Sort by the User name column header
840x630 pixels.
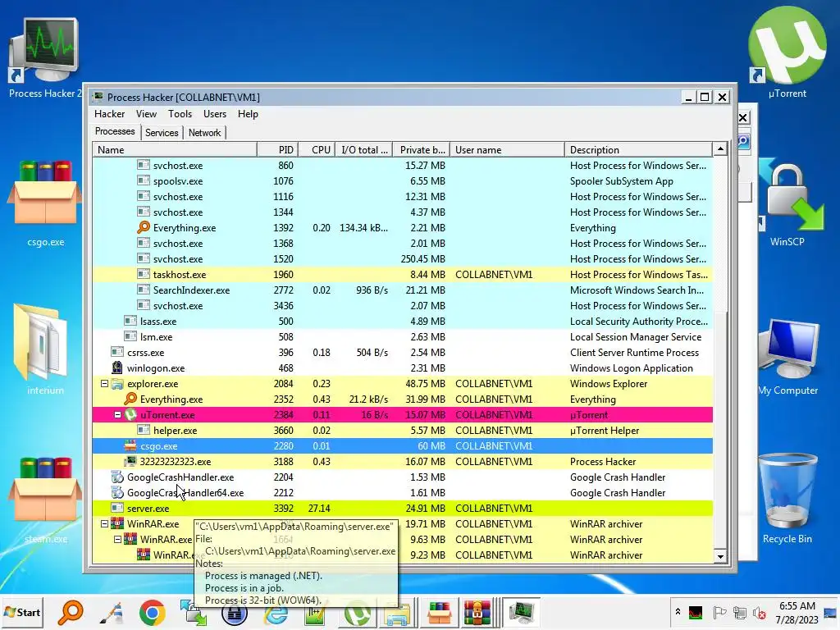tap(507, 150)
